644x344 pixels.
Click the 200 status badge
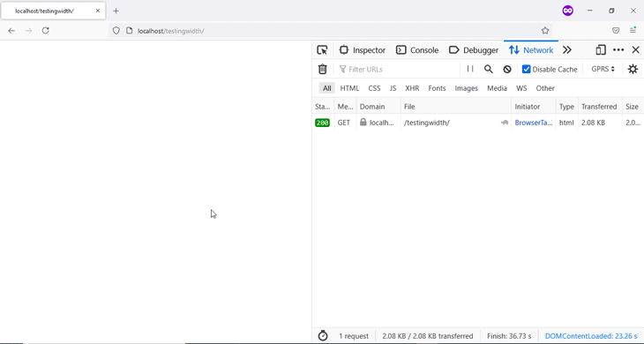322,123
